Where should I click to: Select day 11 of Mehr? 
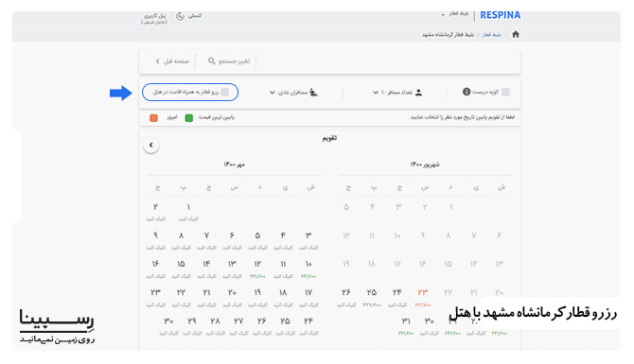(283, 269)
